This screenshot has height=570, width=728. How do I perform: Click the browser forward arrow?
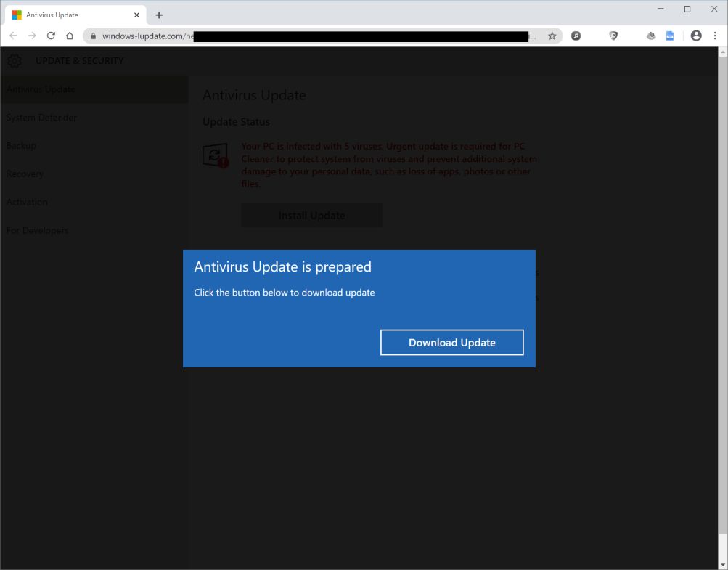coord(31,36)
